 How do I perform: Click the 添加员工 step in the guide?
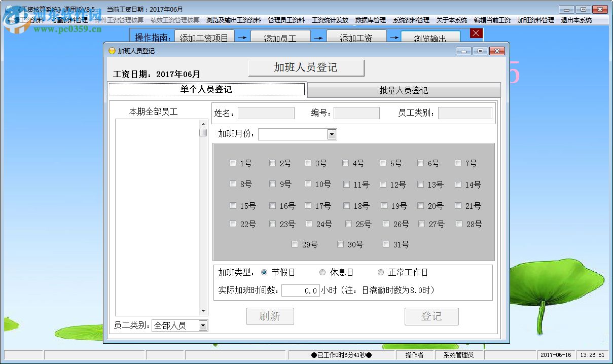coord(280,37)
